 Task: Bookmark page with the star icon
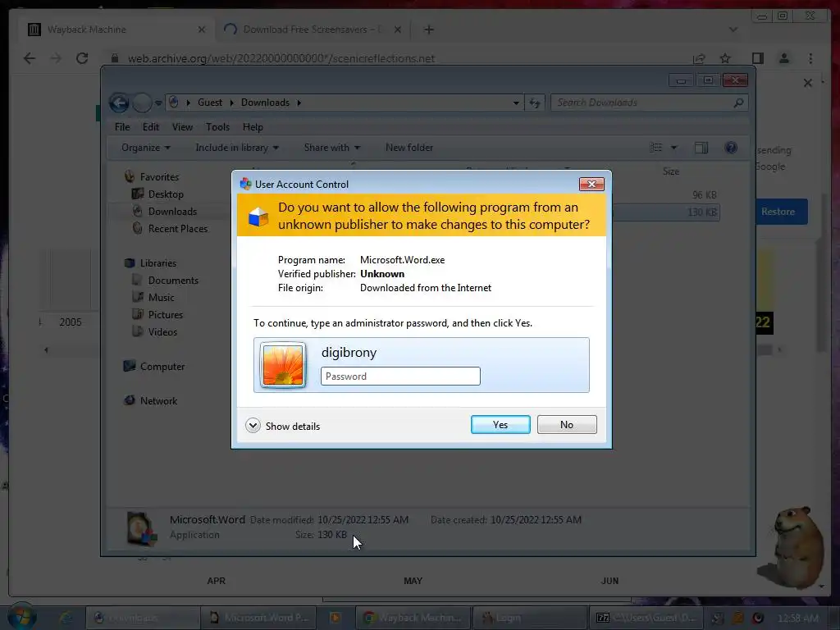[x=725, y=58]
